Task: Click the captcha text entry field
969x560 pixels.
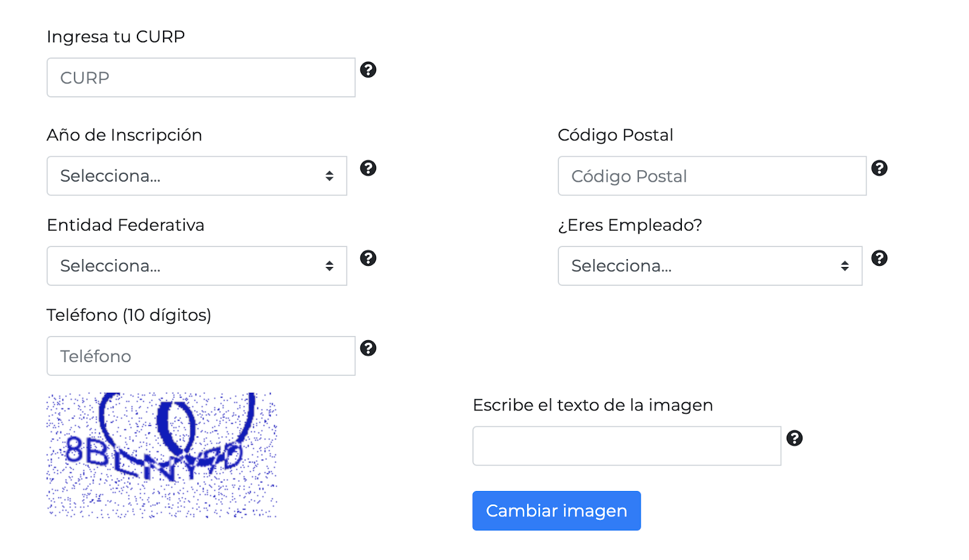Action: (627, 446)
